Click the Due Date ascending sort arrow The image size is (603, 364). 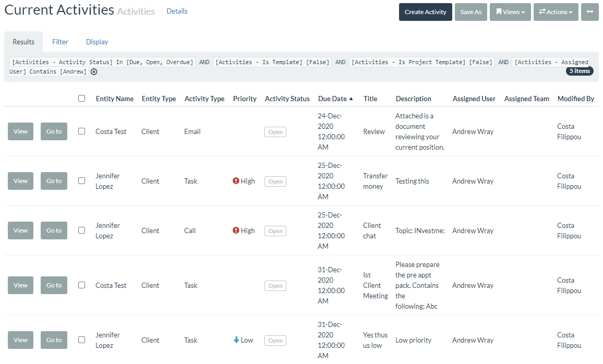click(x=351, y=99)
